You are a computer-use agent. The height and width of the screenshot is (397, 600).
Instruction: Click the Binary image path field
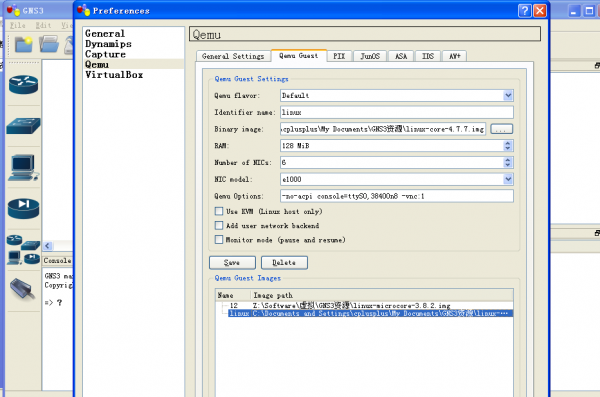(x=383, y=129)
